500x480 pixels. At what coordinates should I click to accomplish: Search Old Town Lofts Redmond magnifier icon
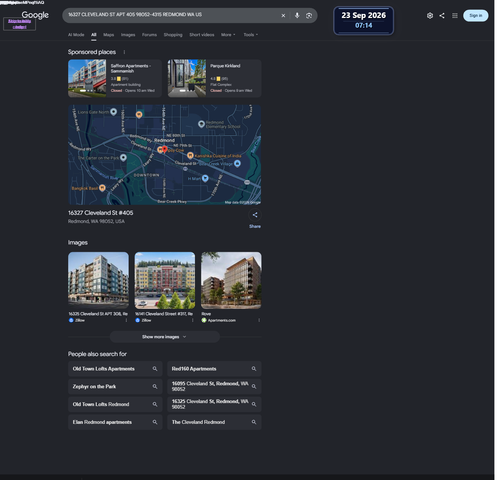(155, 404)
